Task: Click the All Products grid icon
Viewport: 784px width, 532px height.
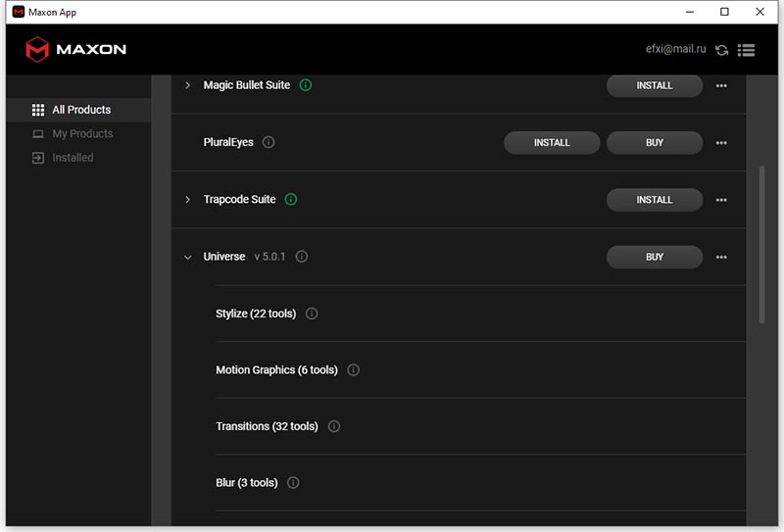Action: pos(38,110)
